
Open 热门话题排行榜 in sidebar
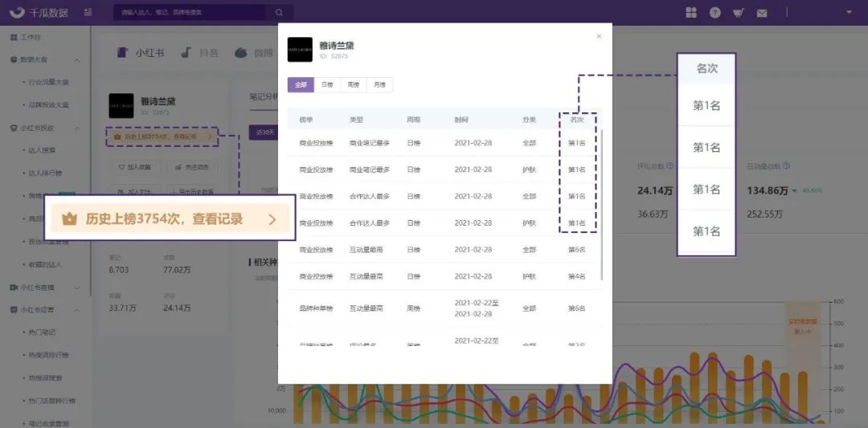point(51,401)
